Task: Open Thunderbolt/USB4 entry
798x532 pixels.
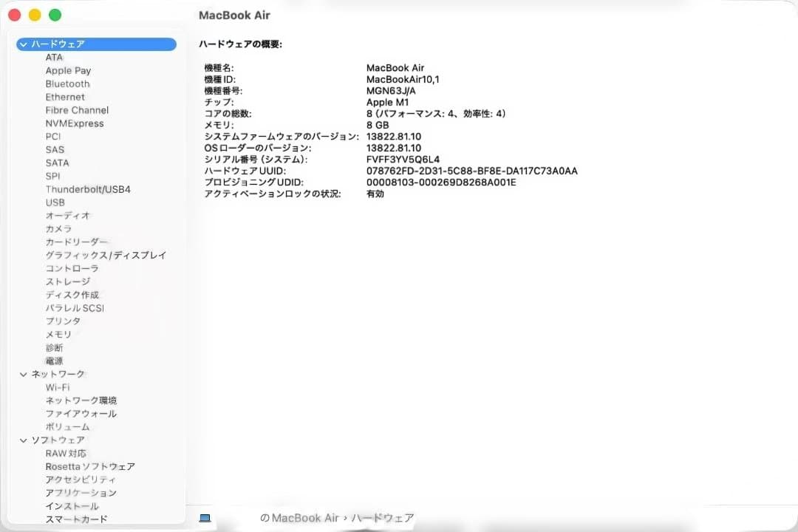Action: (x=88, y=189)
